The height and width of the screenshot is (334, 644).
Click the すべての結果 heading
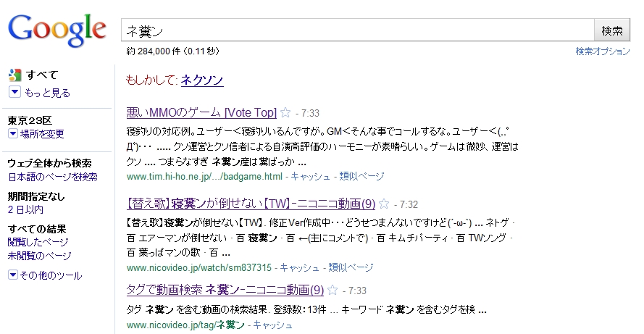[36, 229]
